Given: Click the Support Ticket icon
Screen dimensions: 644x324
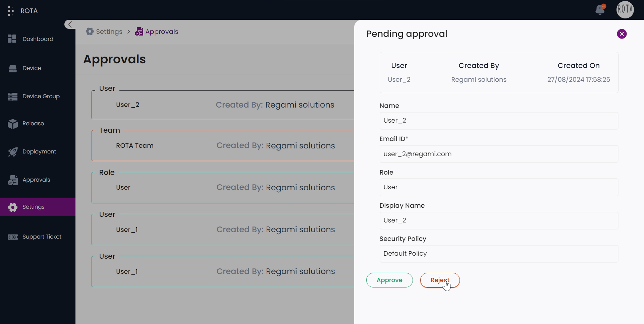Looking at the screenshot, I should (12, 237).
